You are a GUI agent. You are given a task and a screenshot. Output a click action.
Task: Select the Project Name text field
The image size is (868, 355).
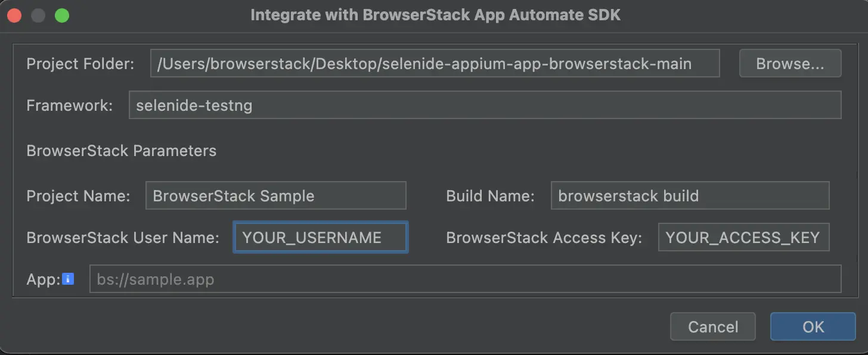tap(275, 196)
